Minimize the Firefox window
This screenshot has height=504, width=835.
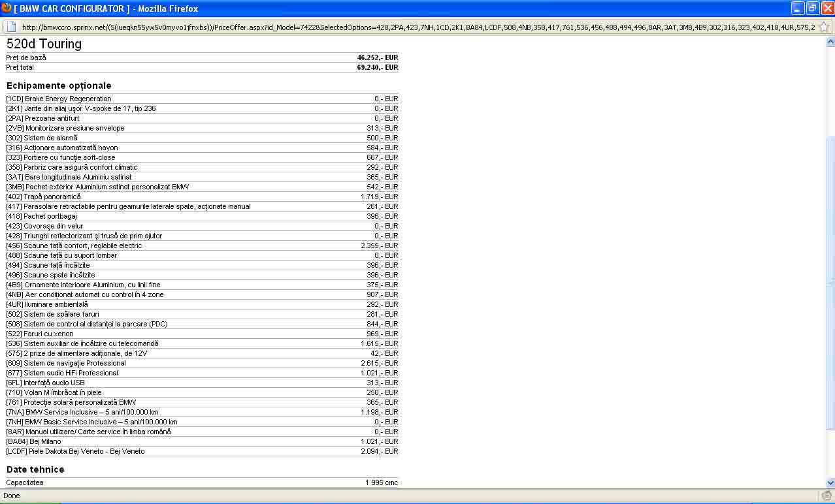pyautogui.click(x=797, y=8)
